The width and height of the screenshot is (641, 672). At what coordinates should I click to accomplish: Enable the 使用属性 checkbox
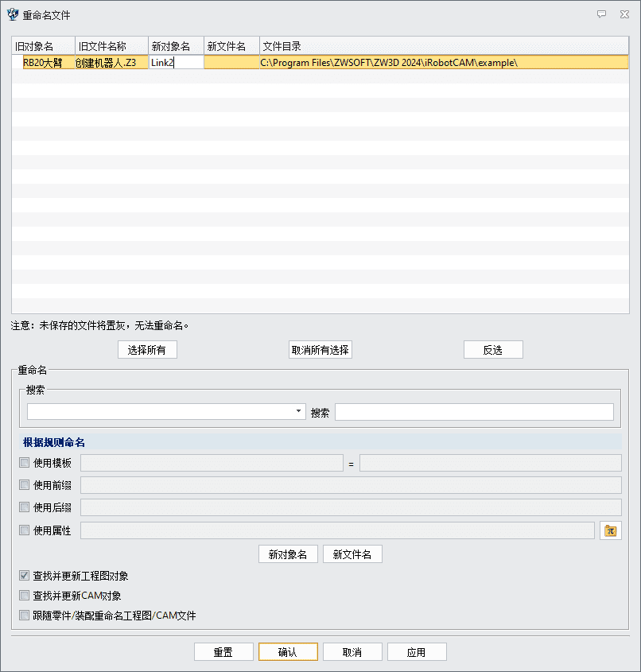click(25, 530)
